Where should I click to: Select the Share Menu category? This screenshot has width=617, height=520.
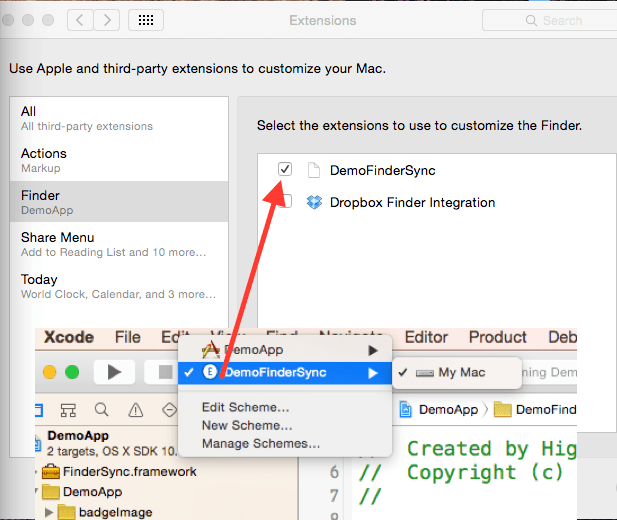point(119,244)
